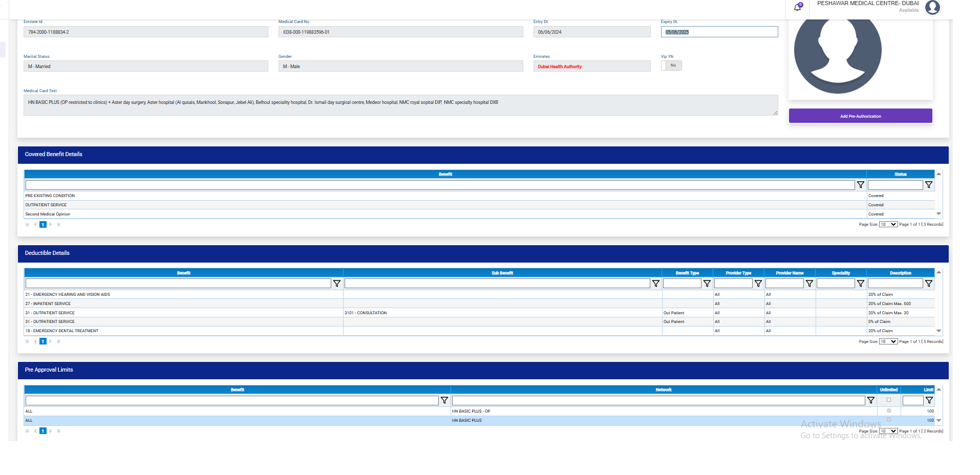Screen dimensions: 980x475
Task: Sort by Provider Name column header
Action: coord(790,273)
